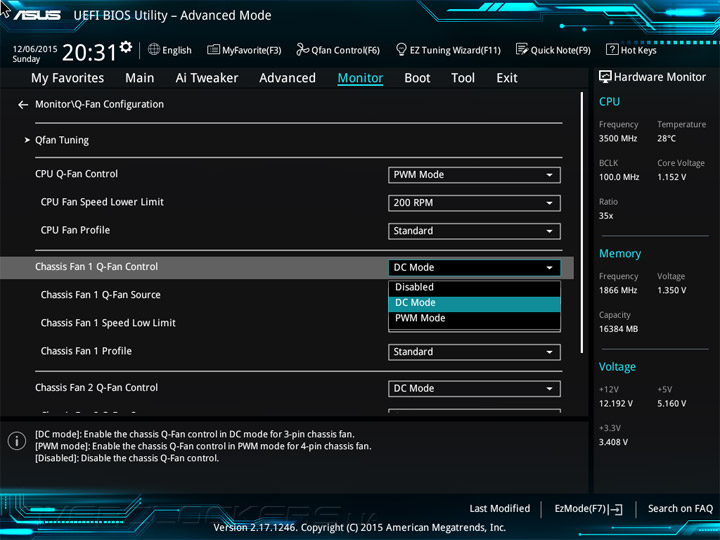The height and width of the screenshot is (540, 720).
Task: Click the Monitor\Q-Fan Configuration breadcrumb text
Action: (99, 105)
